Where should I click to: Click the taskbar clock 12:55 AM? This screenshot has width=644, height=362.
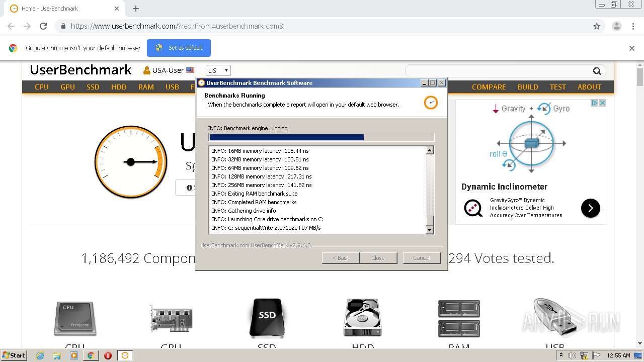[618, 355]
